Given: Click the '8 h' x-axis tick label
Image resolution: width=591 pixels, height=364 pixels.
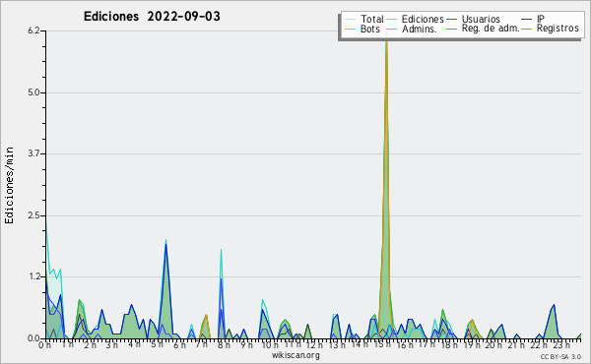Looking at the screenshot, I should (224, 345).
